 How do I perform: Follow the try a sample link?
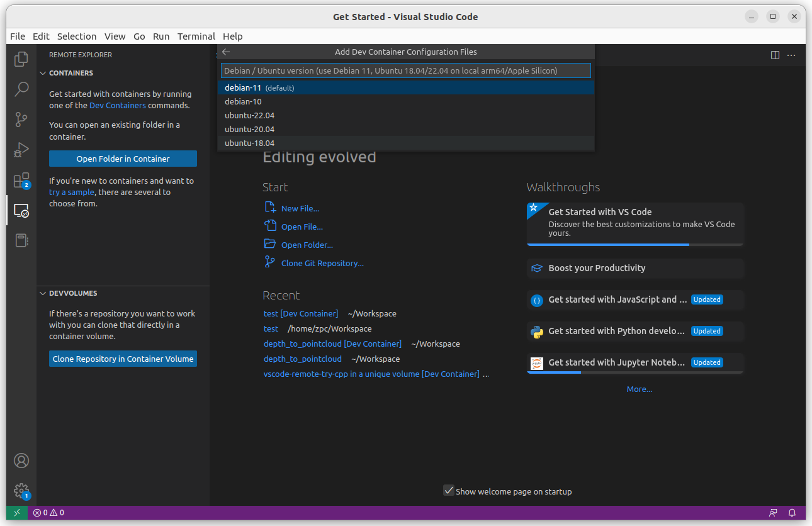click(72, 192)
